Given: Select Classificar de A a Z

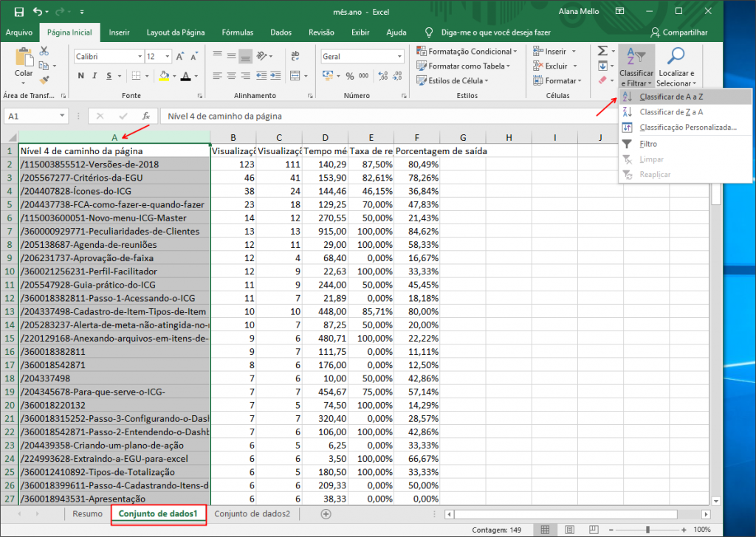Looking at the screenshot, I should coord(670,97).
